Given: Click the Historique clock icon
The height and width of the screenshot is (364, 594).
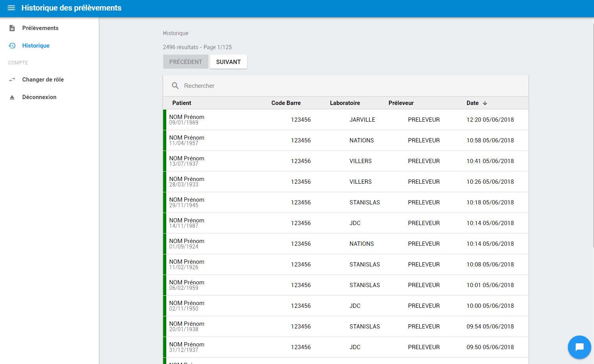Looking at the screenshot, I should (x=12, y=46).
